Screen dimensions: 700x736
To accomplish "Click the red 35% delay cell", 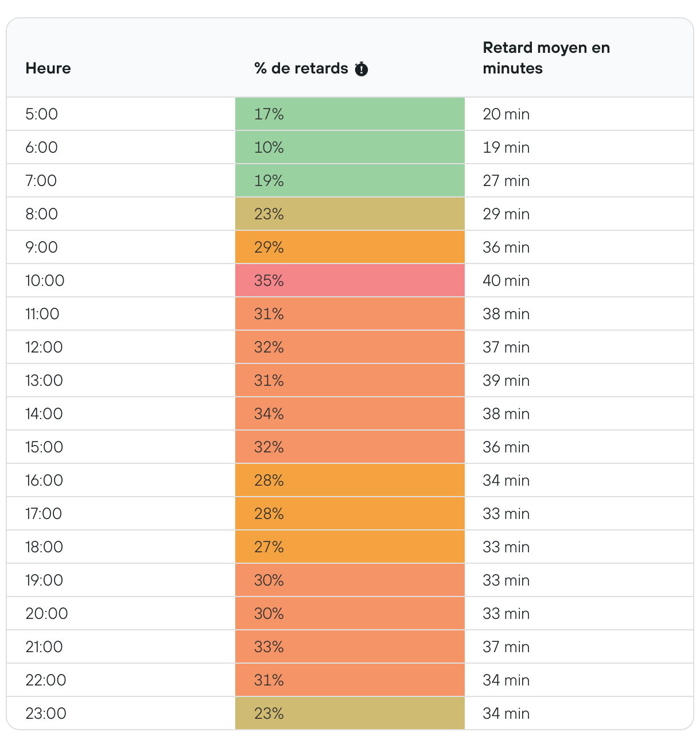I will point(349,281).
